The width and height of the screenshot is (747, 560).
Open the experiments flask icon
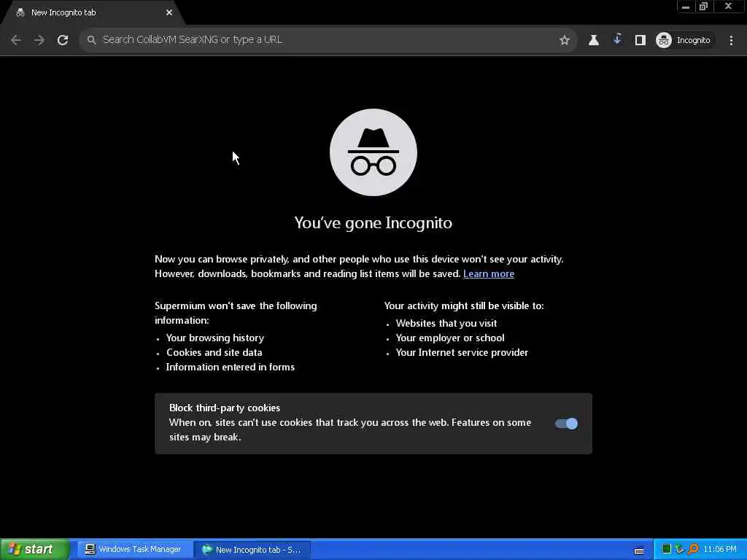pyautogui.click(x=594, y=40)
